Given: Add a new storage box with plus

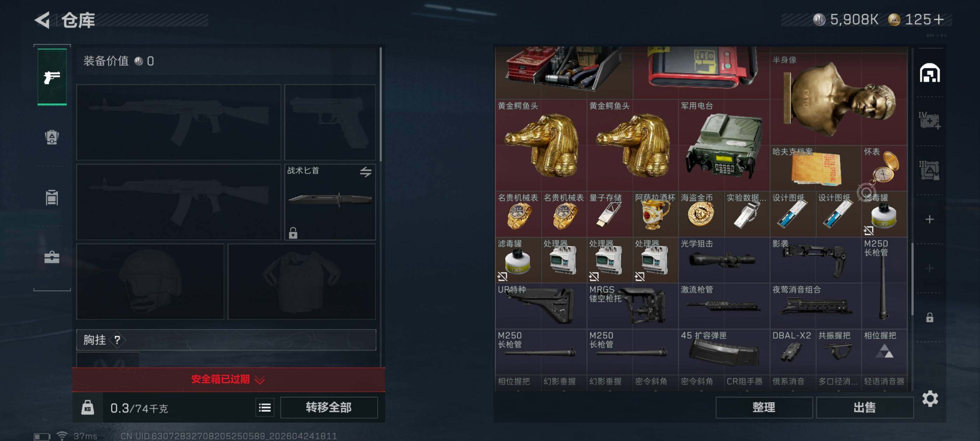Looking at the screenshot, I should 930,219.
